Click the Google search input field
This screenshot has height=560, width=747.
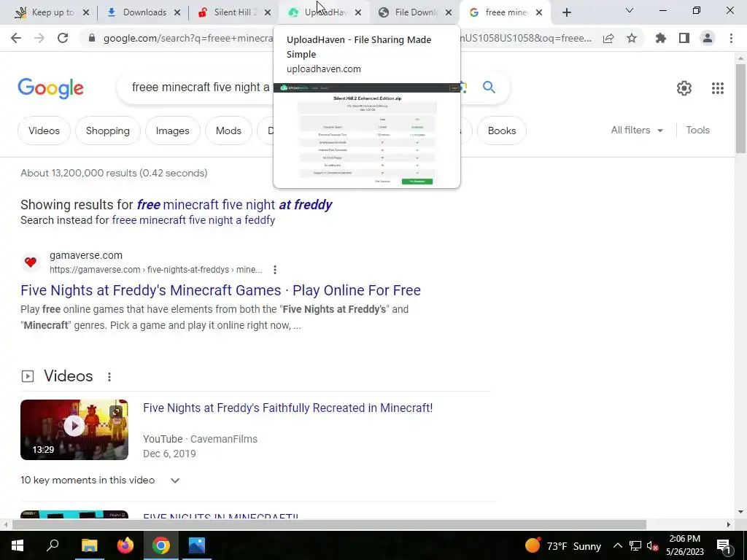tap(200, 87)
